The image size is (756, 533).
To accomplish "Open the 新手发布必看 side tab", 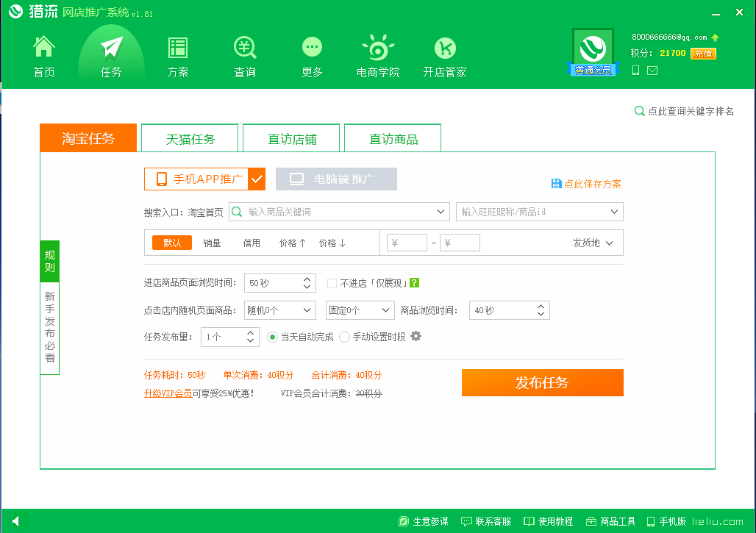I will pyautogui.click(x=50, y=328).
